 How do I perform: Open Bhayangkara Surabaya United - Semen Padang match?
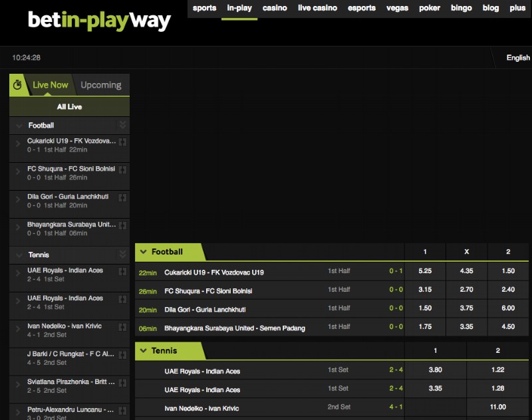(235, 328)
